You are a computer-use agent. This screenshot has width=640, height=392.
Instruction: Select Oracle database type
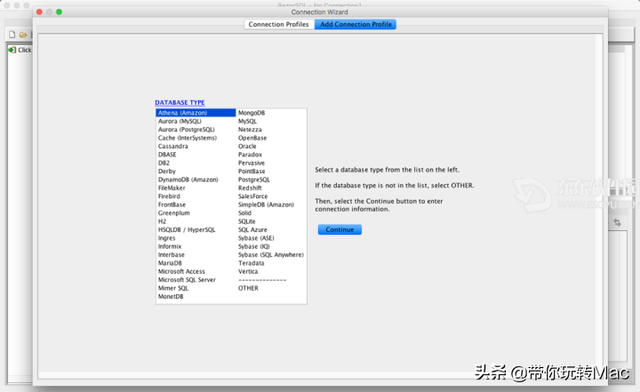pos(247,146)
